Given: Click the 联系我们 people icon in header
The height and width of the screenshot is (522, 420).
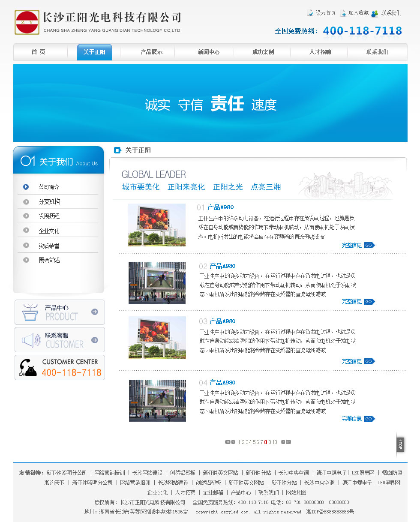Looking at the screenshot, I should 375,14.
